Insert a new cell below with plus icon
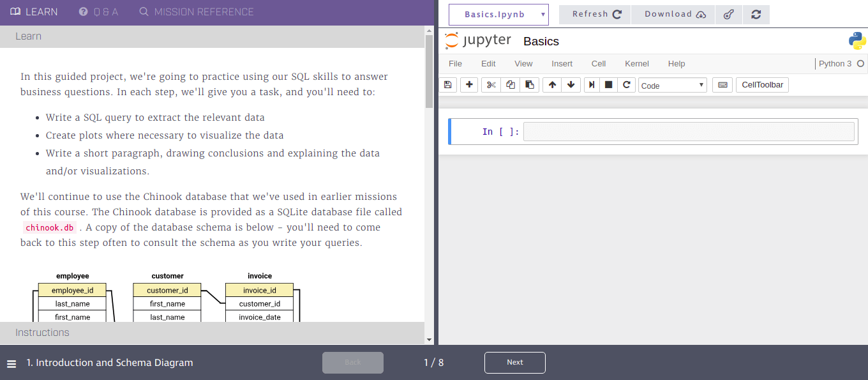Image resolution: width=868 pixels, height=380 pixels. coord(469,85)
